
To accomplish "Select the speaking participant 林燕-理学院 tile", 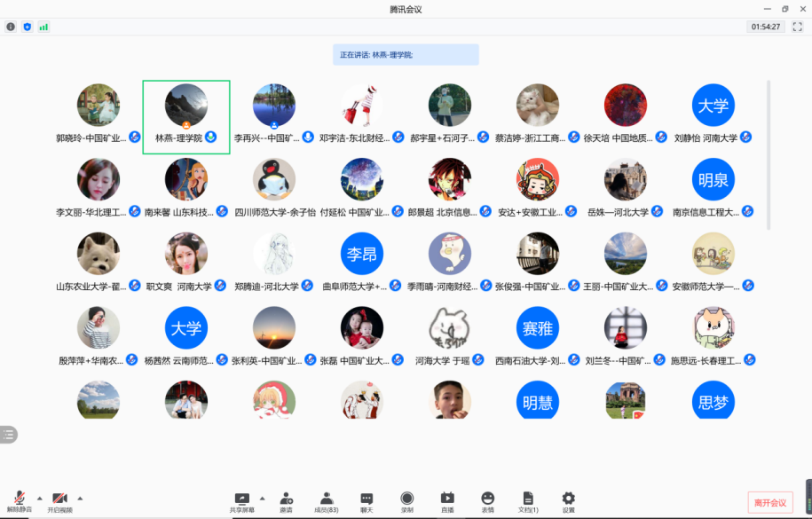I will (186, 116).
